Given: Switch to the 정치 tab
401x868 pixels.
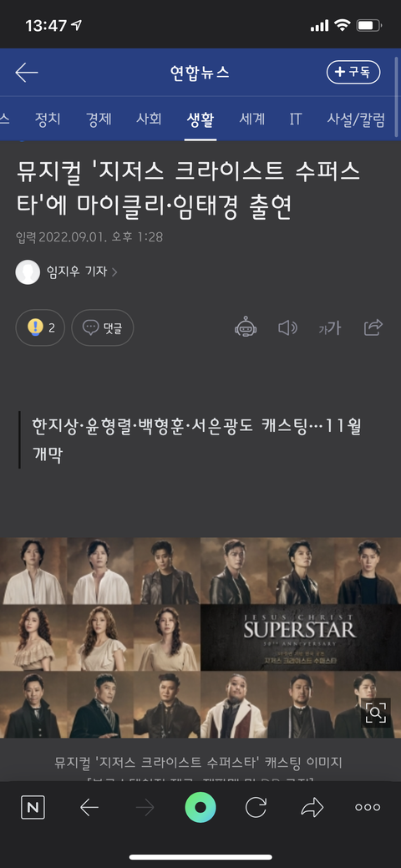Looking at the screenshot, I should pos(48,119).
